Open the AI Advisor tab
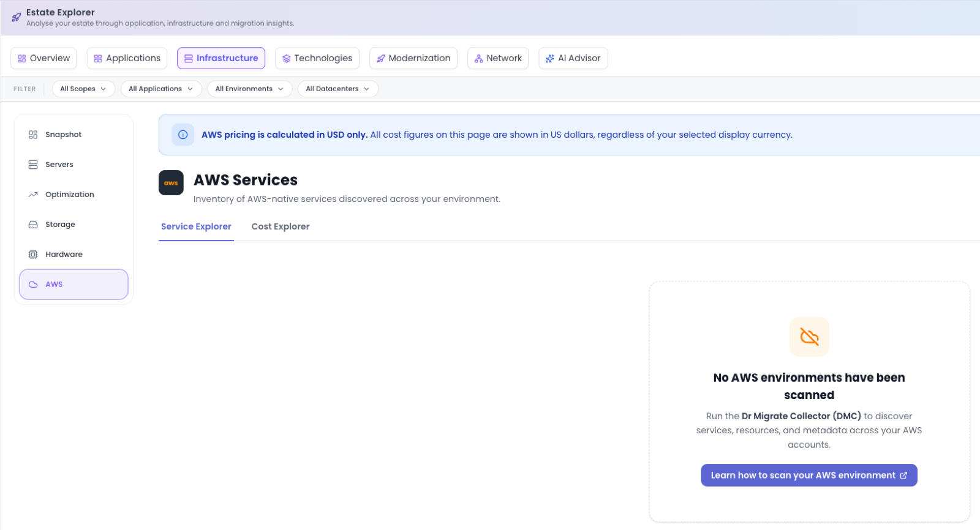 [573, 58]
